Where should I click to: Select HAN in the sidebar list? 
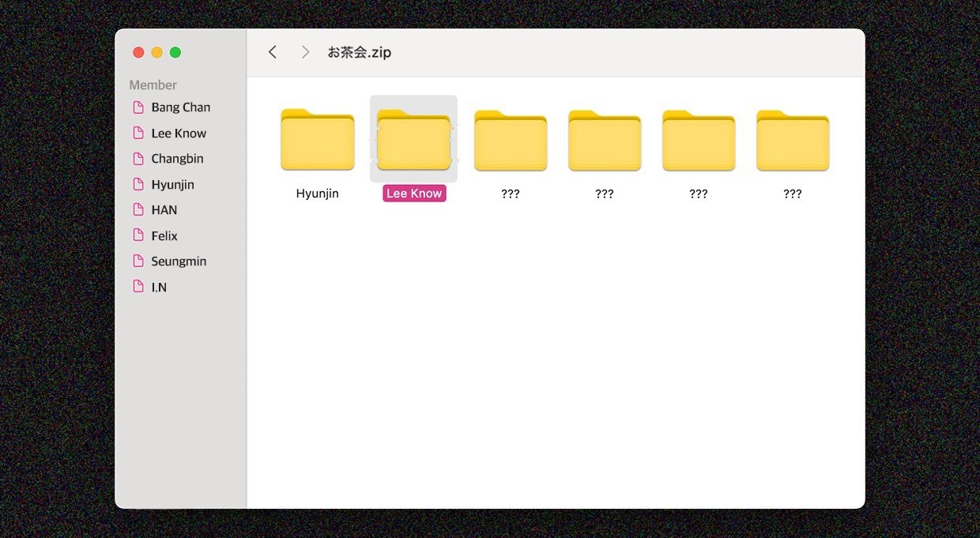point(164,210)
